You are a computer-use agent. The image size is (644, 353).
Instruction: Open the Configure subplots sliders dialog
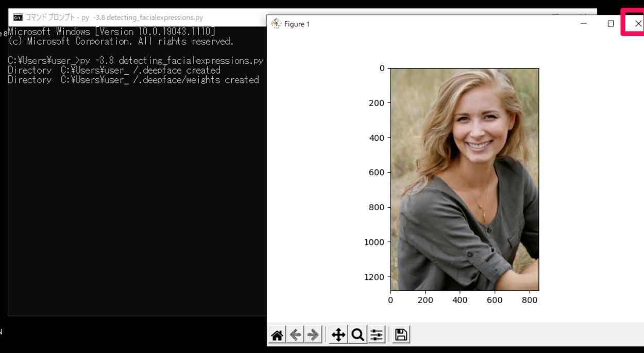[377, 335]
